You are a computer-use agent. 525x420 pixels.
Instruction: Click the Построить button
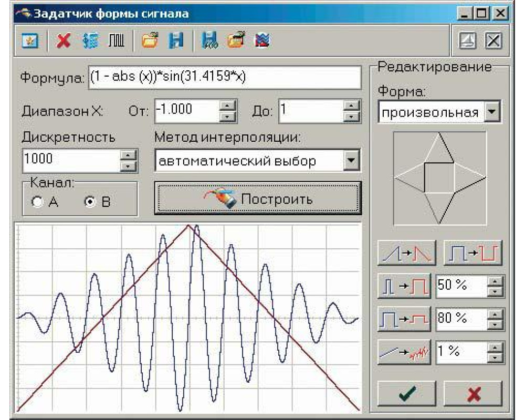[x=258, y=199]
